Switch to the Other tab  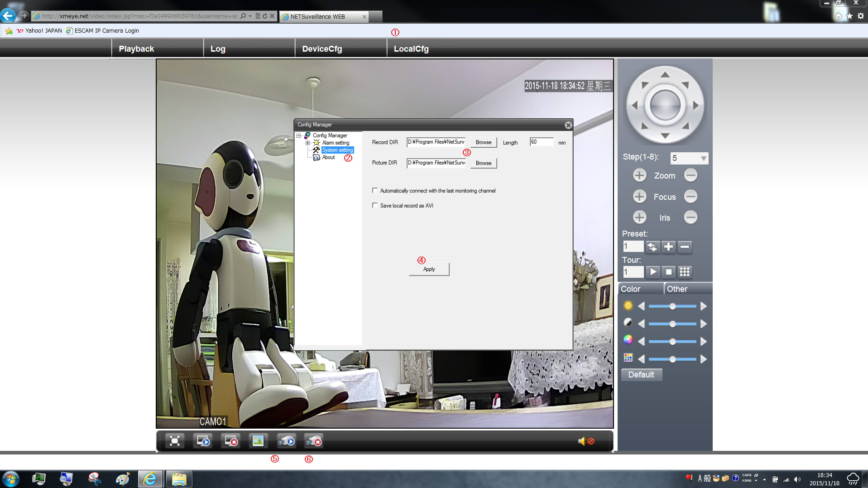677,289
